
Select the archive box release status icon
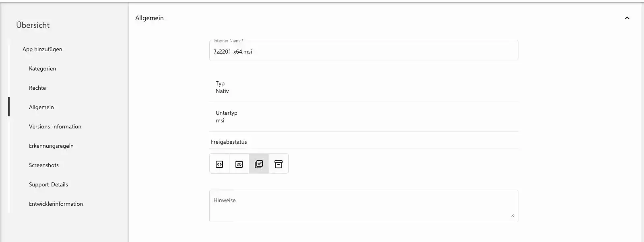point(279,164)
